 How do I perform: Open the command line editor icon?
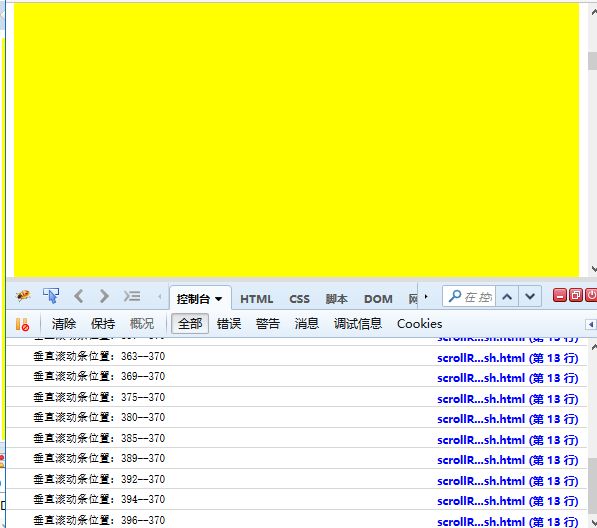[132, 296]
